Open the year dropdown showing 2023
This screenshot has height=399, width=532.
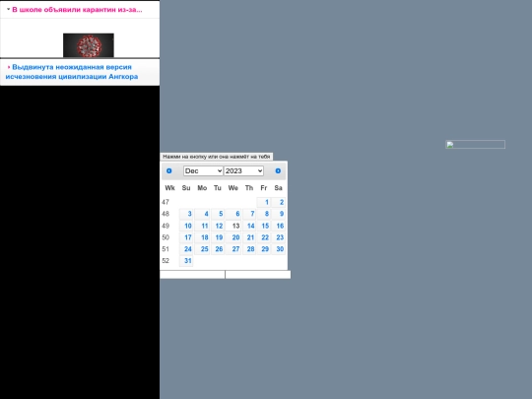243,170
